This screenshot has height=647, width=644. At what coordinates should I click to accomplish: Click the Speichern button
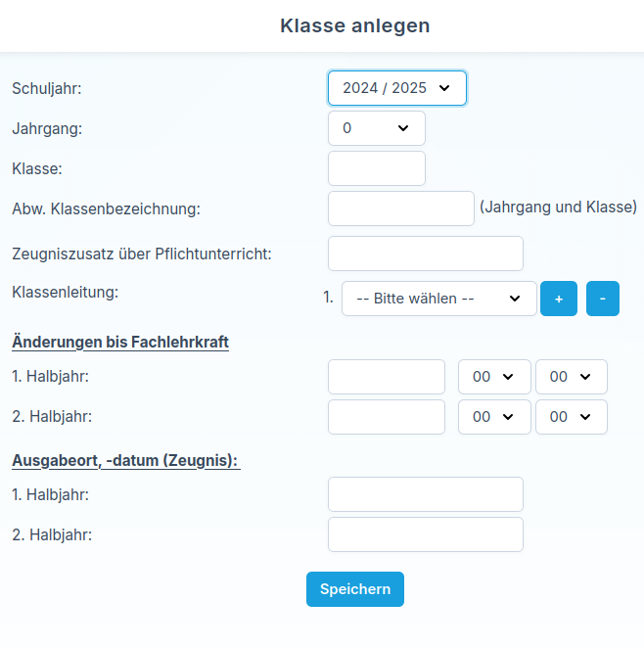pyautogui.click(x=355, y=589)
